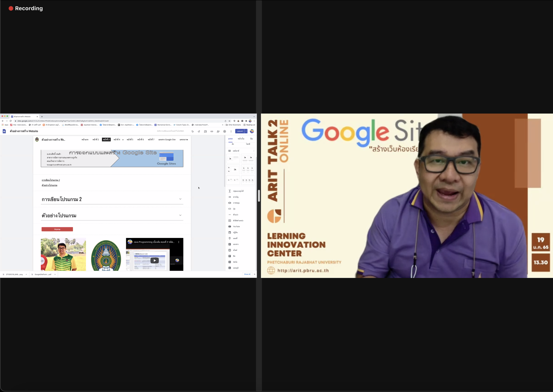Screen dimensions: 553x392
Task: Click Show All downloads button
Action: 247,274
